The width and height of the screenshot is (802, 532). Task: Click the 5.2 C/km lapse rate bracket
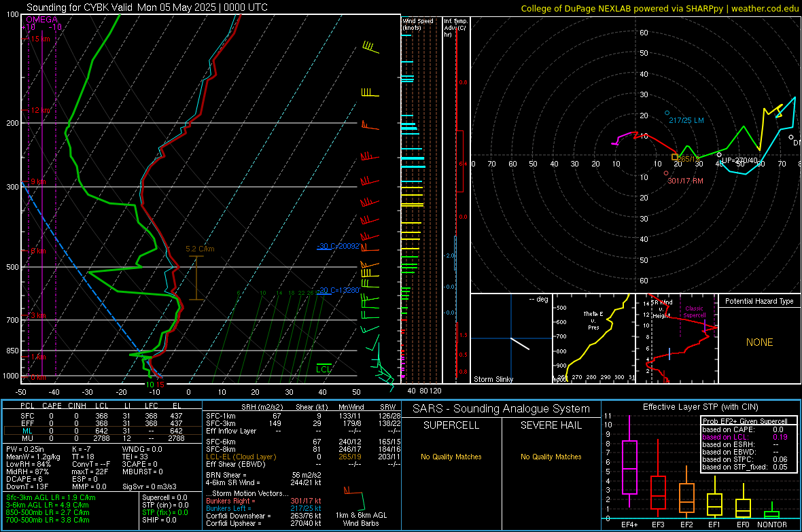click(196, 278)
